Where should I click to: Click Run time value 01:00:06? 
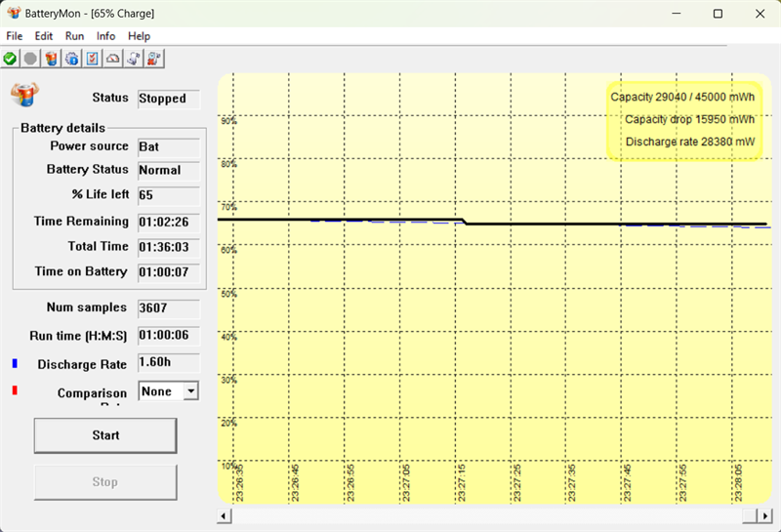[169, 335]
